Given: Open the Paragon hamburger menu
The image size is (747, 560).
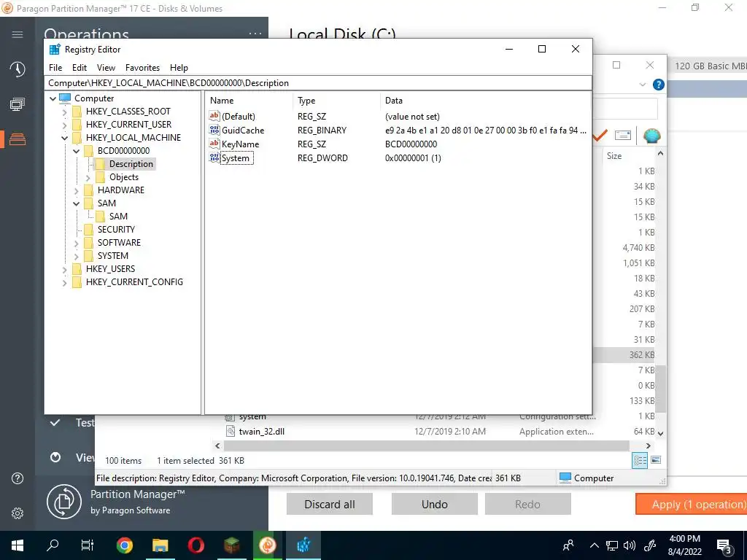Looking at the screenshot, I should (18, 34).
